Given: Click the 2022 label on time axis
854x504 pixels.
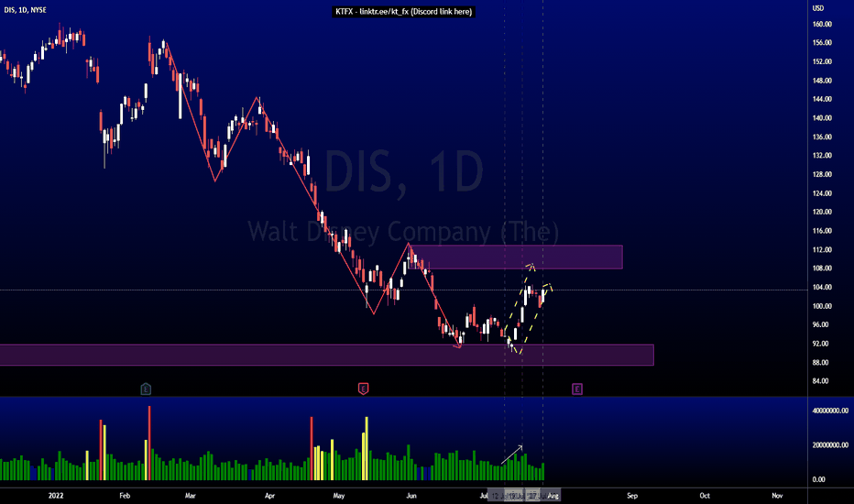Looking at the screenshot, I should coord(56,495).
